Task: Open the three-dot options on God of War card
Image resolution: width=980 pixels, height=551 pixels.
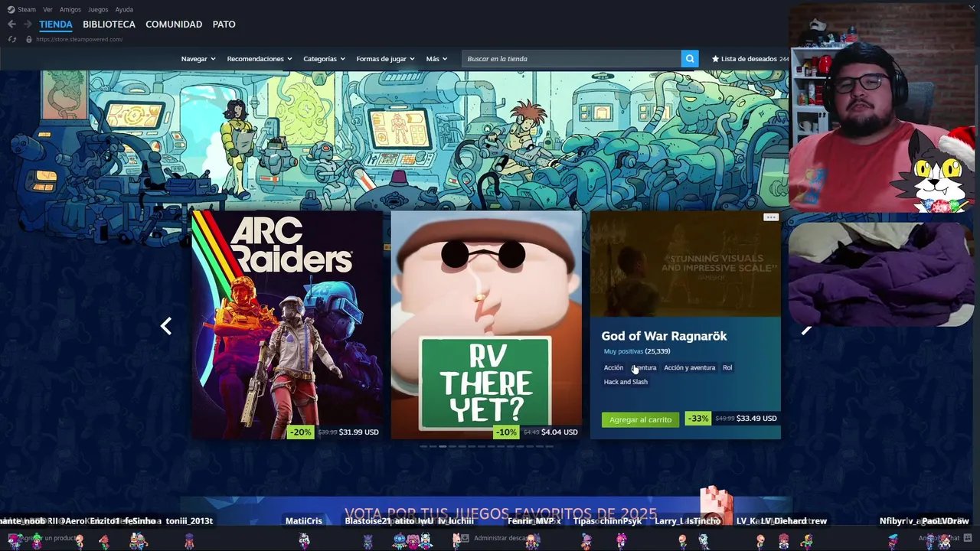Action: click(x=771, y=217)
